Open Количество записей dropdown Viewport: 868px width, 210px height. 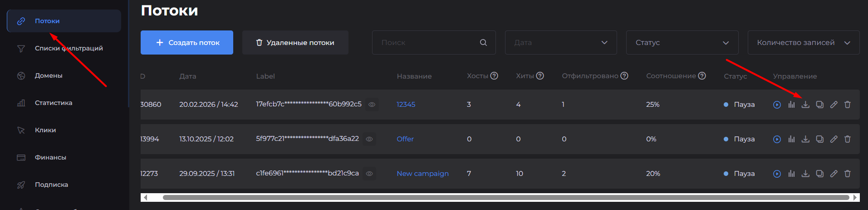point(803,43)
